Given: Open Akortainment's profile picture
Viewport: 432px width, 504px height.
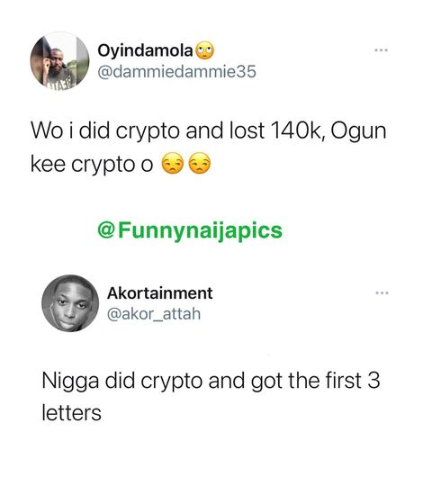Looking at the screenshot, I should (x=70, y=303).
